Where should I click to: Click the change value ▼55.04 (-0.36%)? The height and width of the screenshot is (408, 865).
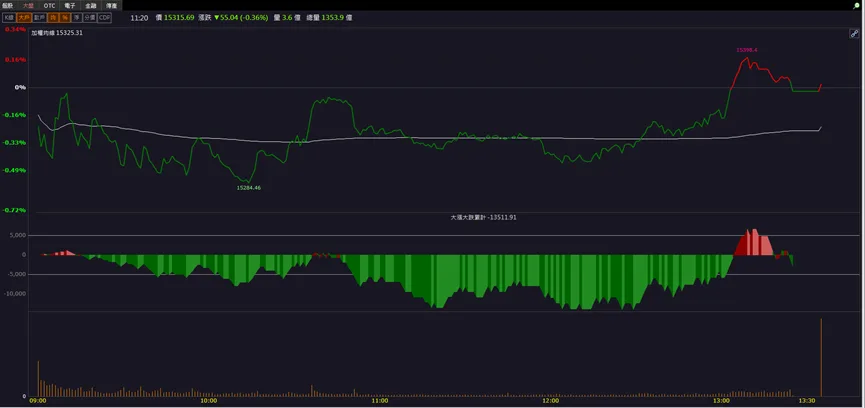[x=241, y=18]
